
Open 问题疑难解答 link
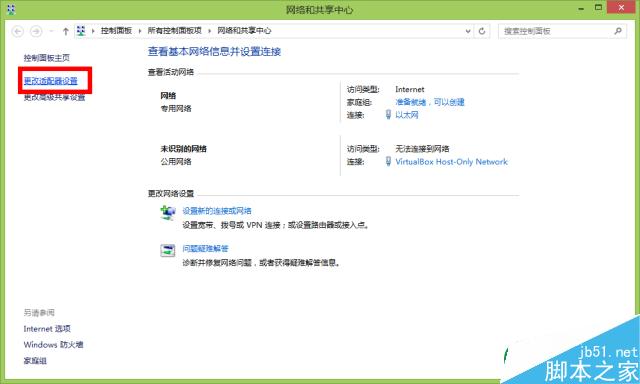pos(205,249)
